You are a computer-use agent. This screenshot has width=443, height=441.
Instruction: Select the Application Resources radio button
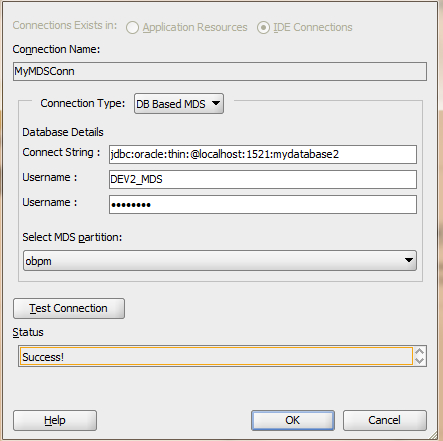132,28
